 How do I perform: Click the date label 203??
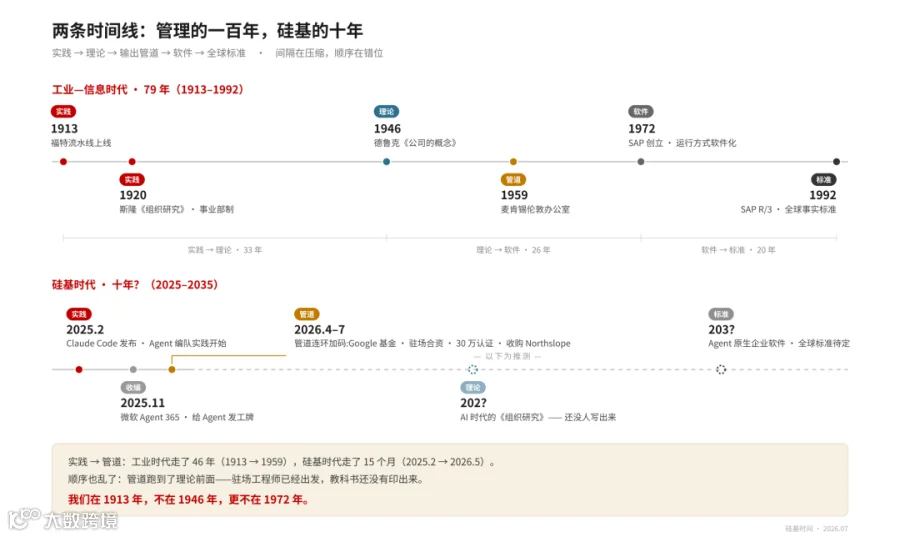pos(721,330)
